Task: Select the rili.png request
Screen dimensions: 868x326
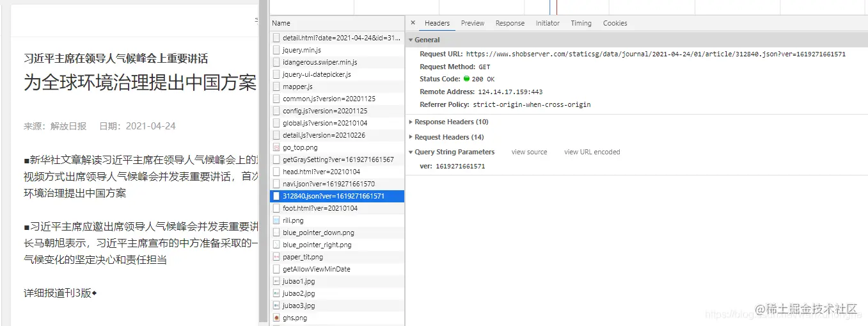Action: pyautogui.click(x=337, y=220)
